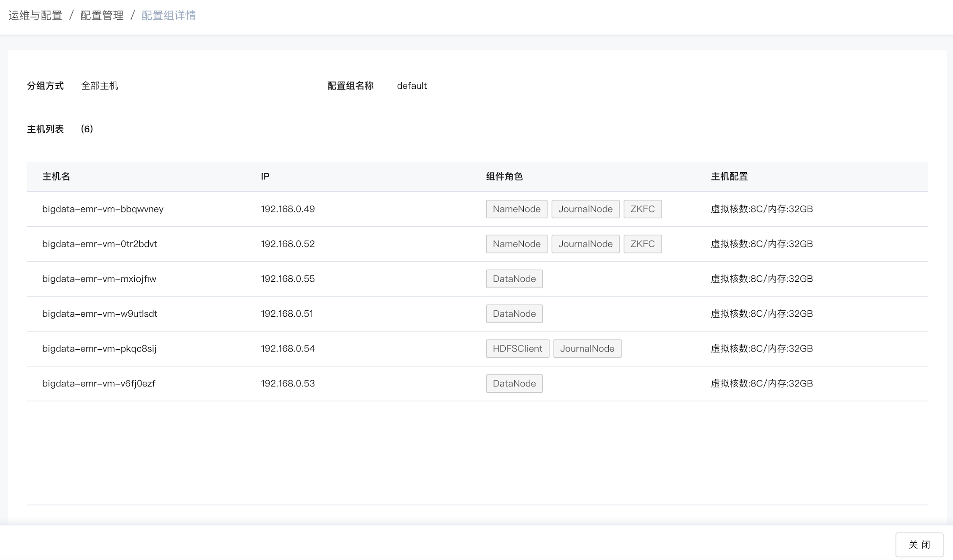Click JournalNode tag for 192.168.0.52
Screen dimensions: 953x560
click(585, 244)
